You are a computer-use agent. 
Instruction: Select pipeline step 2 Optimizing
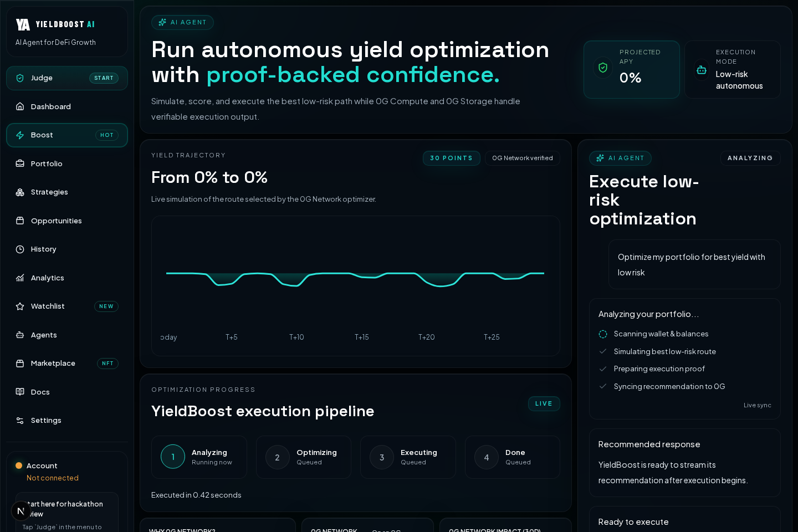tap(304, 457)
